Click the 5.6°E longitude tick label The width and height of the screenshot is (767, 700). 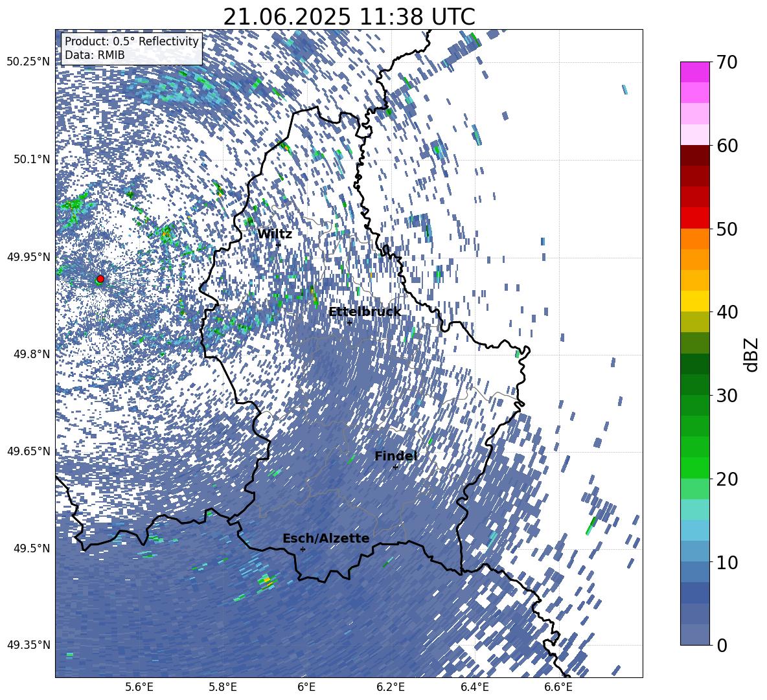(x=139, y=688)
